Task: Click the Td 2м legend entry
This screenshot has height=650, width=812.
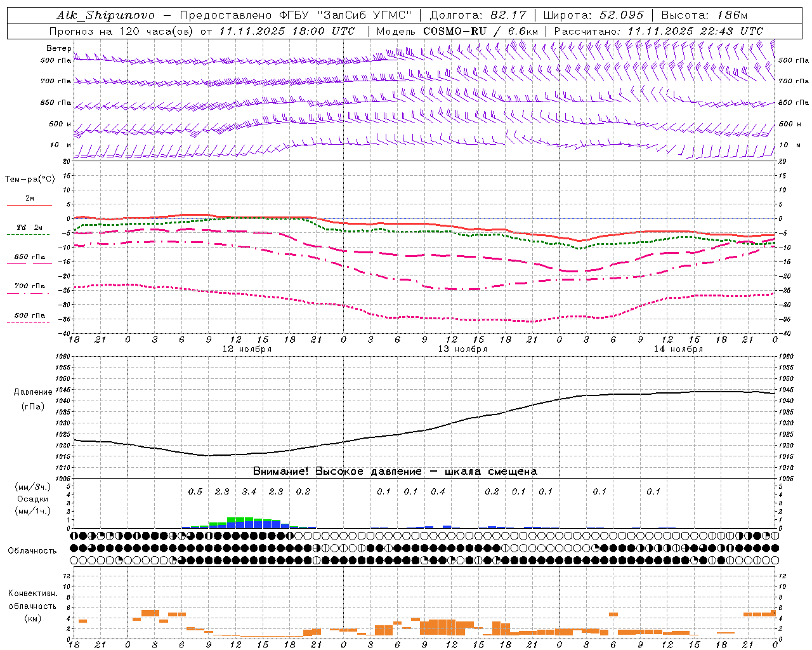Action: [x=29, y=227]
